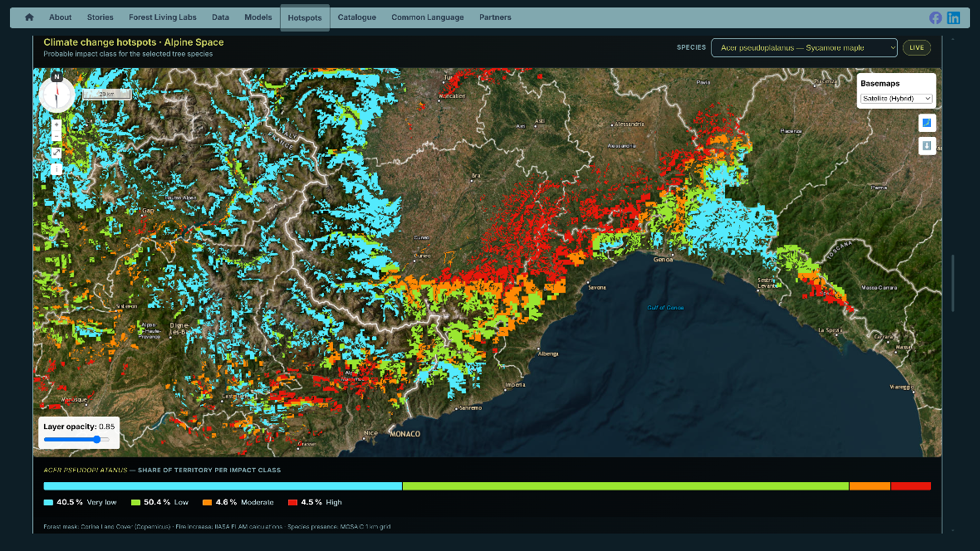Image resolution: width=980 pixels, height=551 pixels.
Task: Click the download arrow map button
Action: point(927,145)
